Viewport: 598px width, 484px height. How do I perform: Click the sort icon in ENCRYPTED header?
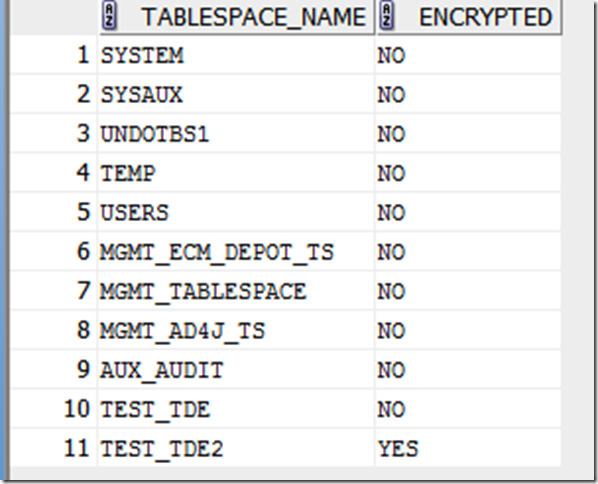387,16
